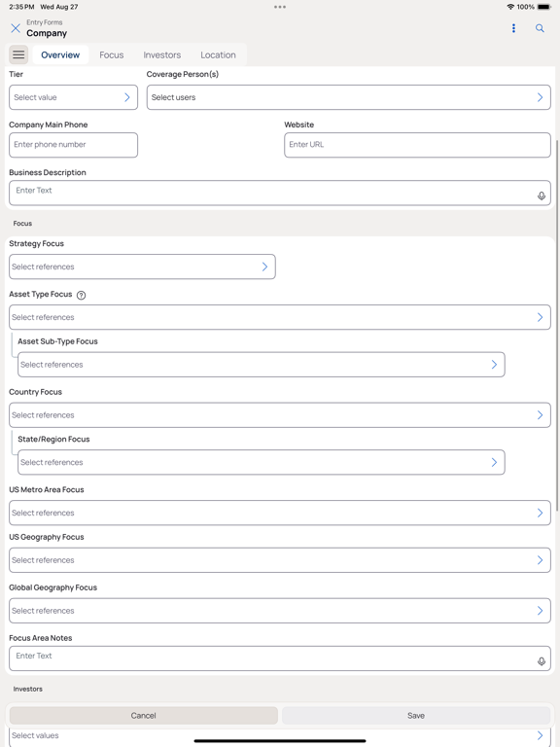
Task: Focus the Business Description text field
Action: 280,193
